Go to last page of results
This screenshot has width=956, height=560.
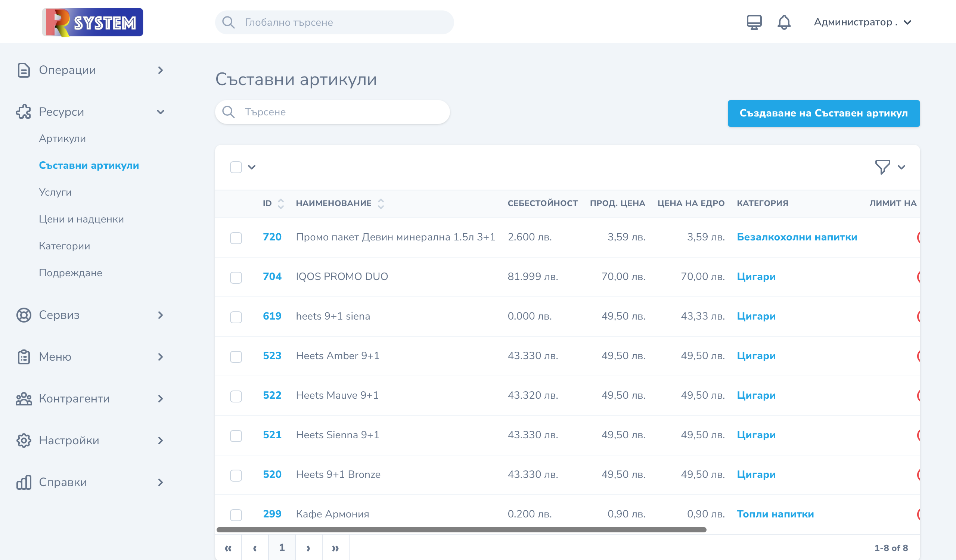pos(335,547)
